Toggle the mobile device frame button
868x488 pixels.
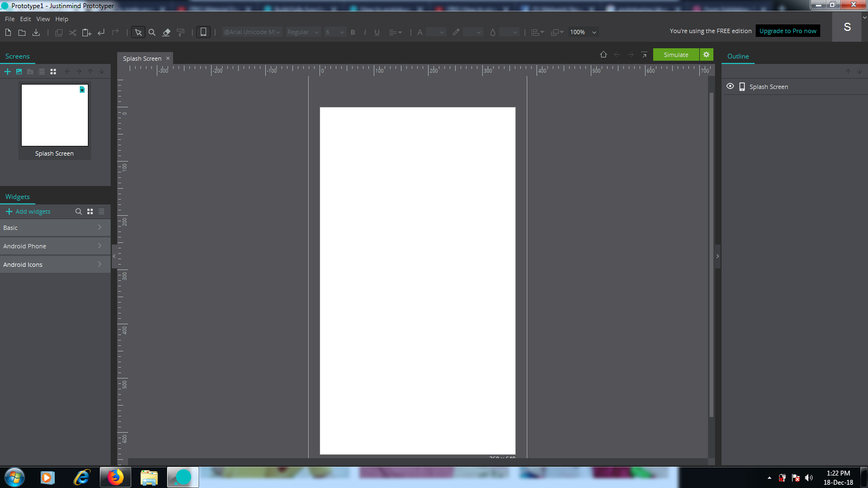(203, 32)
